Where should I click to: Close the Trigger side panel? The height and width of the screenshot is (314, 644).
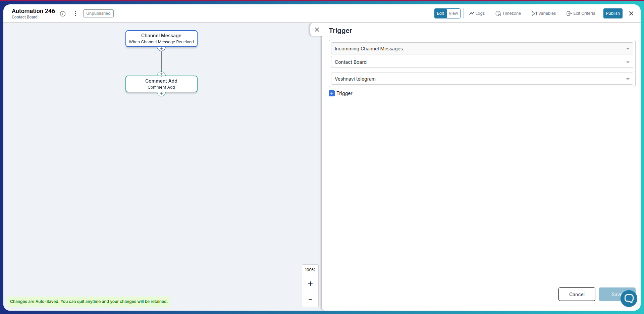coord(317,30)
